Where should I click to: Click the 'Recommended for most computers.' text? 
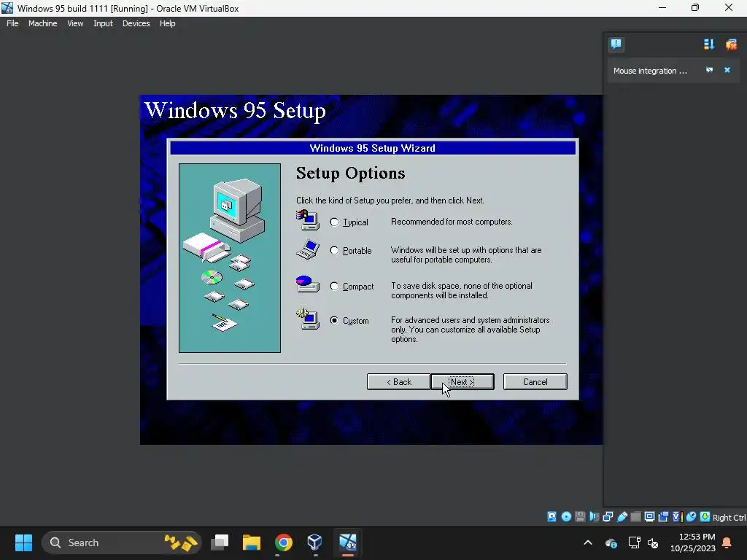click(x=452, y=222)
